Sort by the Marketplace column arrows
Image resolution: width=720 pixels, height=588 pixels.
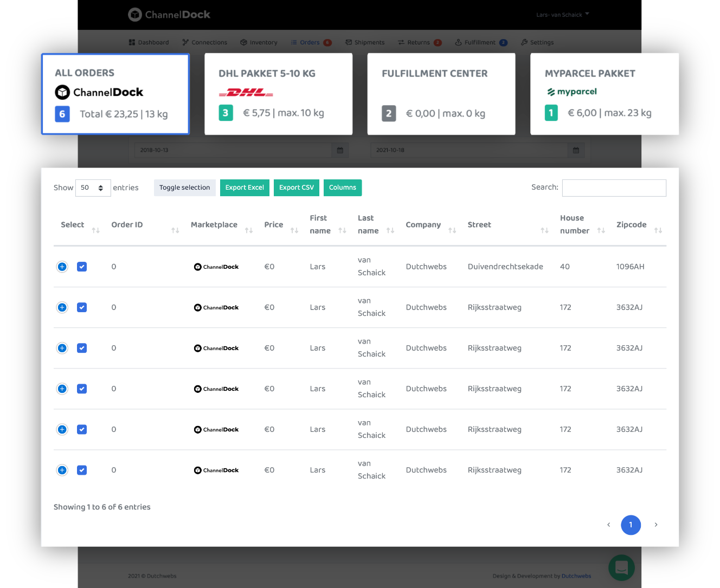[249, 231]
